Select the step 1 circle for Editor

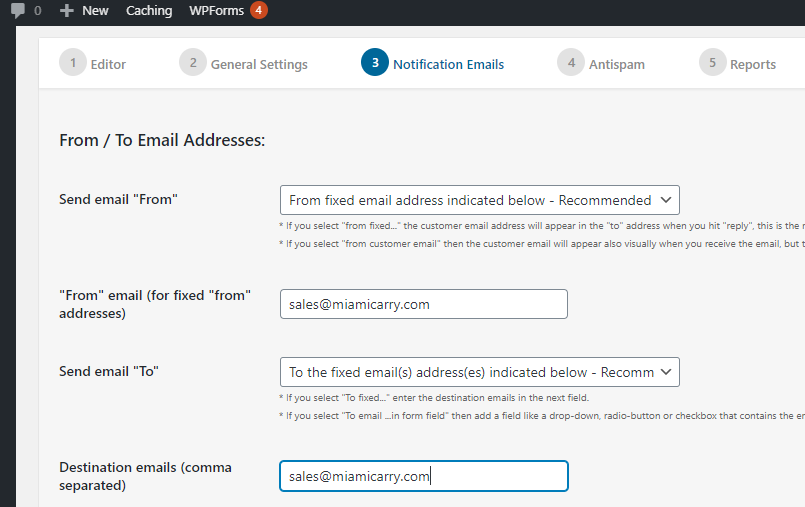73,63
